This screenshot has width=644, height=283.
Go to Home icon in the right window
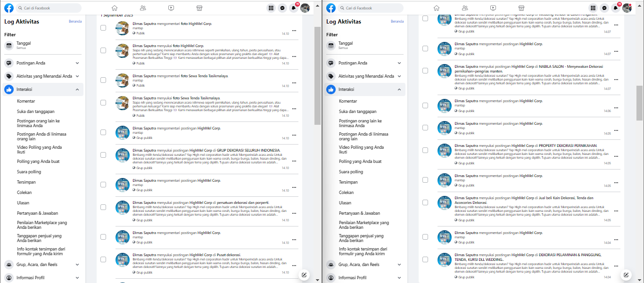click(x=437, y=8)
